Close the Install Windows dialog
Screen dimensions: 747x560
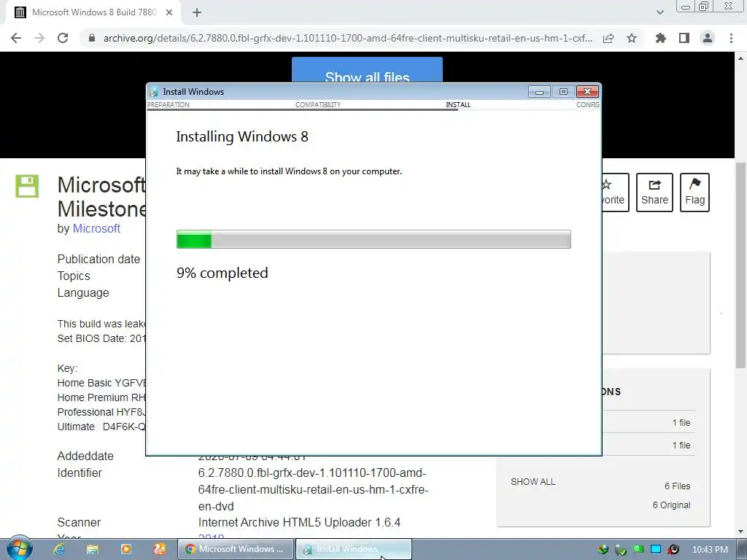click(x=587, y=91)
